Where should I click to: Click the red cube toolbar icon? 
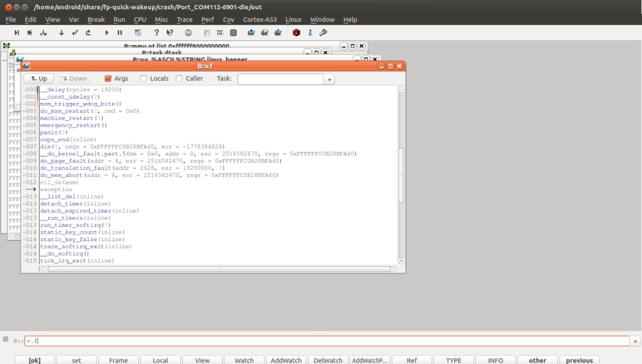point(296,32)
